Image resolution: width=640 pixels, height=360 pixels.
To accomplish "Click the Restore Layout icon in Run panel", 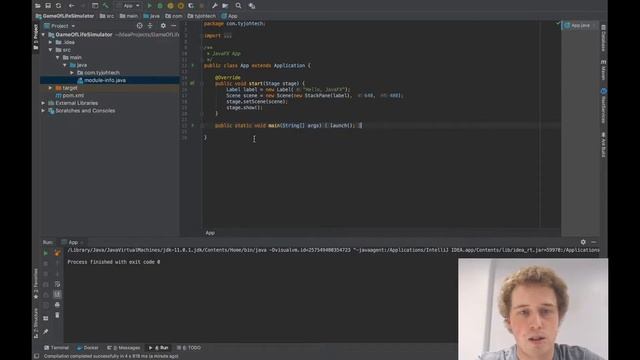I will [x=46, y=318].
